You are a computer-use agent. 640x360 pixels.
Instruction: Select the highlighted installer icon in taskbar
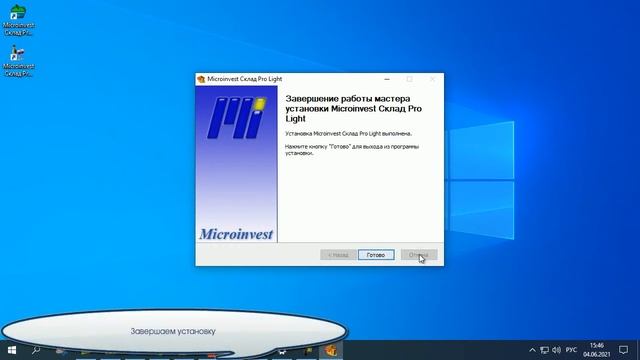tap(331, 350)
